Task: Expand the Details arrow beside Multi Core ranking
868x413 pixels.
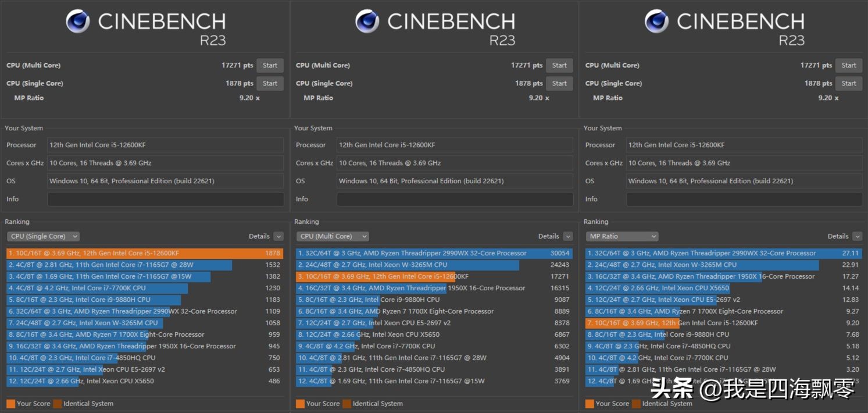Action: pos(568,236)
